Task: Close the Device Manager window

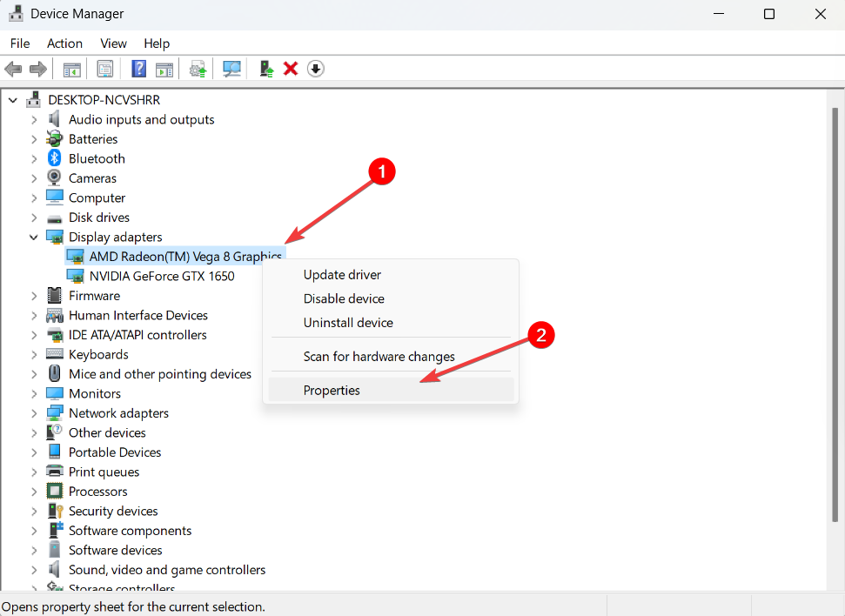Action: [821, 14]
